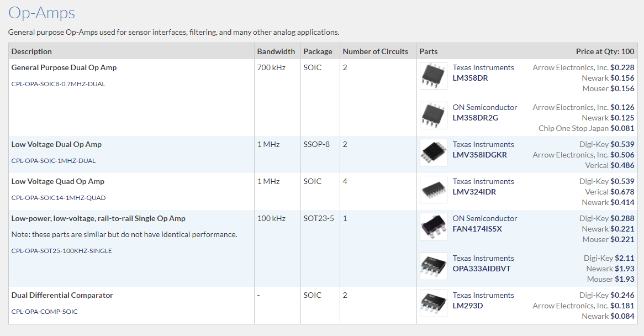The image size is (644, 336).
Task: Open the LMV324IDR part link
Action: tap(474, 192)
